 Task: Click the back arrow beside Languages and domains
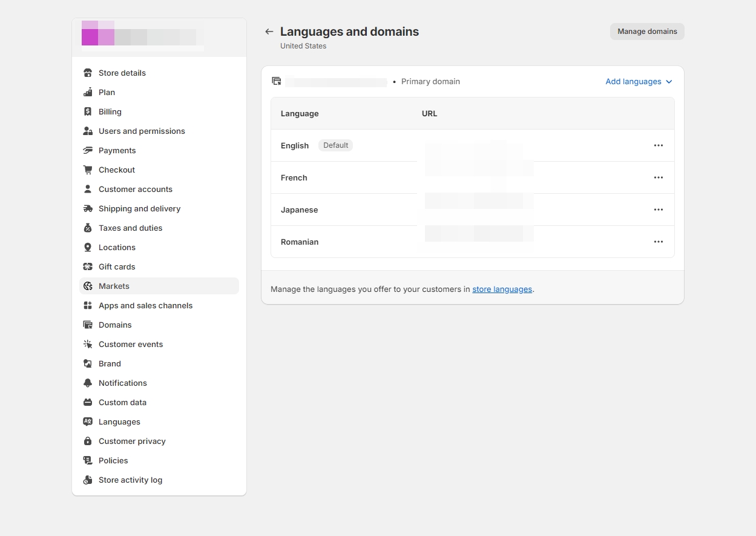pos(269,31)
